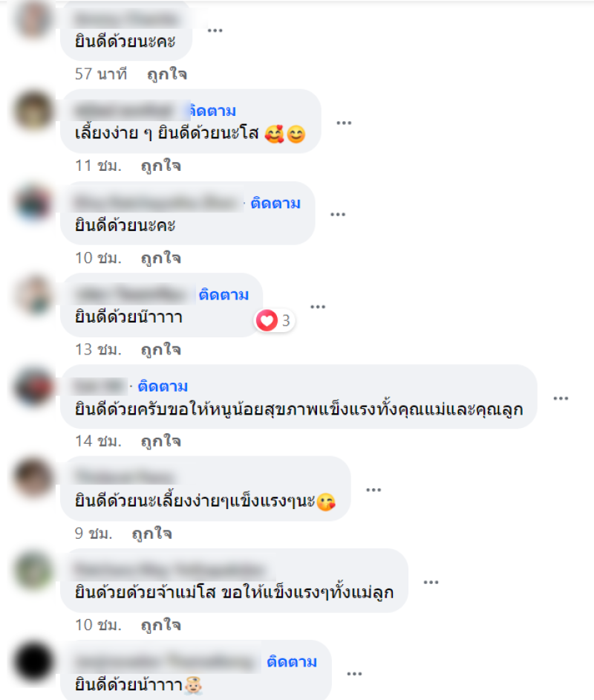This screenshot has height=700, width=594.
Task: Open three-dot menu beside ยินดีด้วยครับ long comment
Action: (x=561, y=398)
